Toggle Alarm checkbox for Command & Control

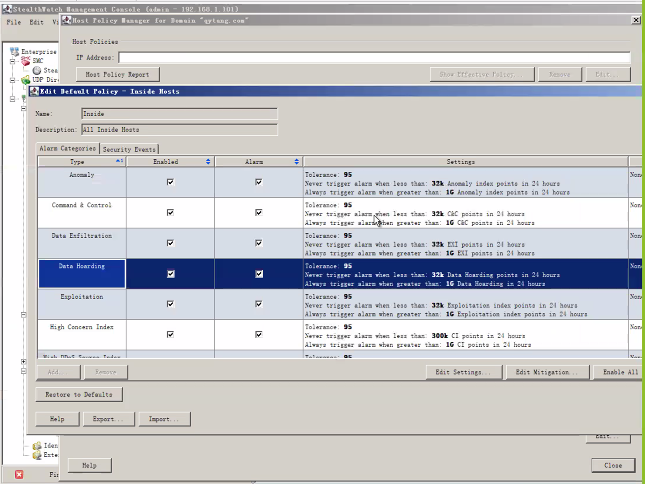(259, 212)
